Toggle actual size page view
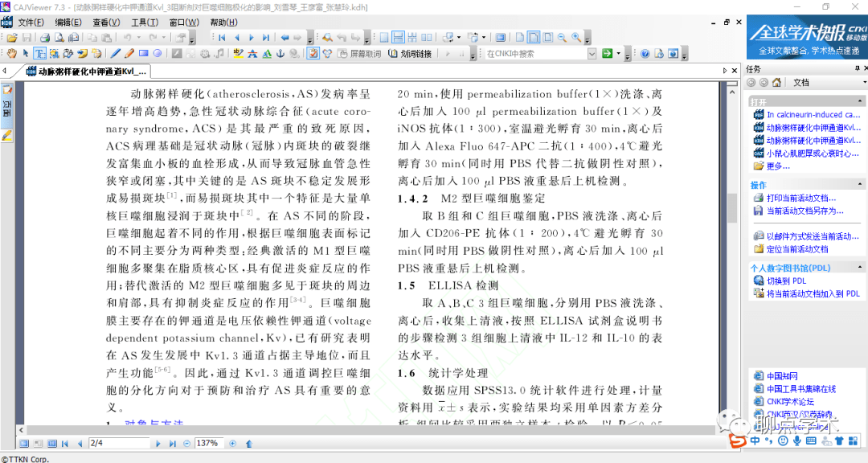Viewport: 868px width, 463px height. [520, 38]
